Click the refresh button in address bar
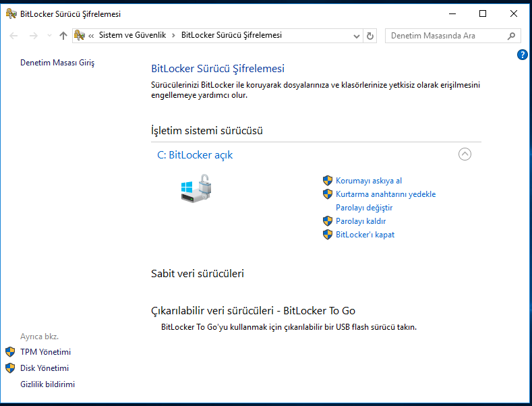The height and width of the screenshot is (406, 532). pyautogui.click(x=370, y=36)
